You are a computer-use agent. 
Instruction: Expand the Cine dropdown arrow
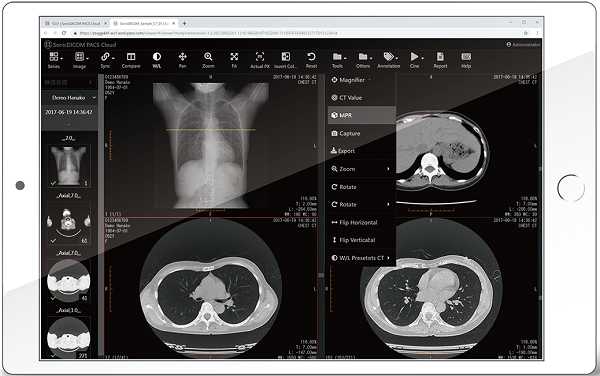[422, 59]
